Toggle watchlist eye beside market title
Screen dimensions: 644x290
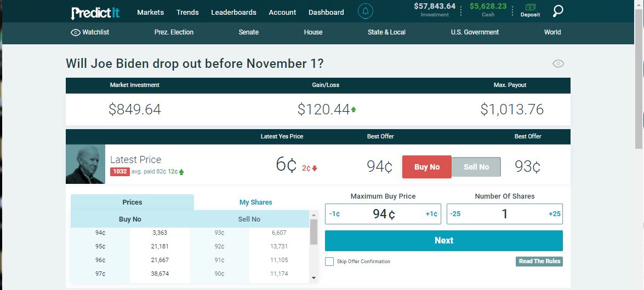pyautogui.click(x=558, y=63)
